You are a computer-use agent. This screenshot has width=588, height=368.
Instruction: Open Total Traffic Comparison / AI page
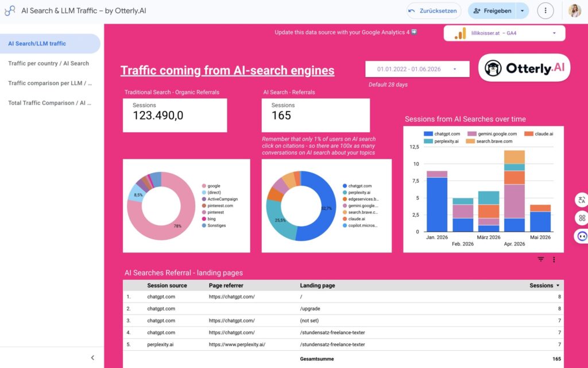[49, 103]
